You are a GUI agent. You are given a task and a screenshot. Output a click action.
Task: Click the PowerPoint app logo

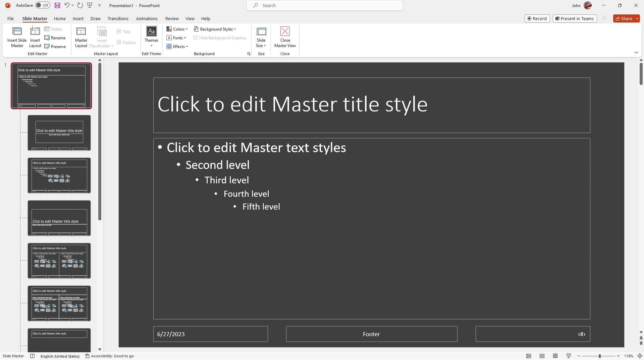coord(8,5)
